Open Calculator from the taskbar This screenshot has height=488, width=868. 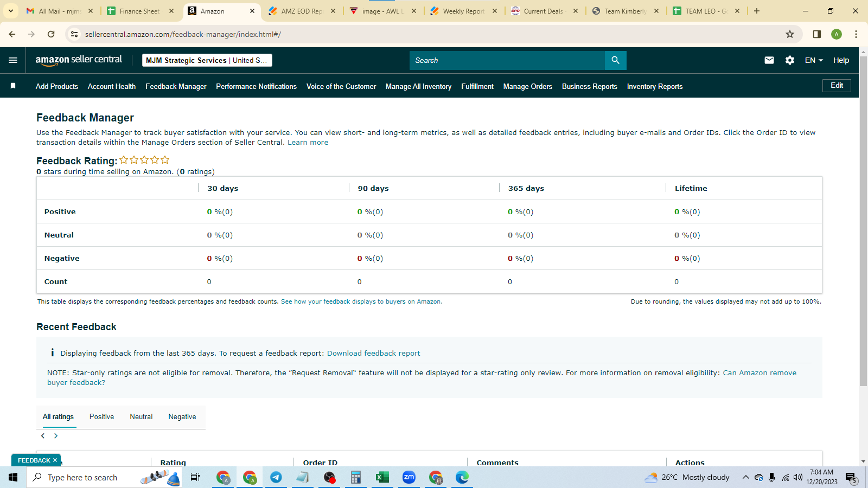356,477
